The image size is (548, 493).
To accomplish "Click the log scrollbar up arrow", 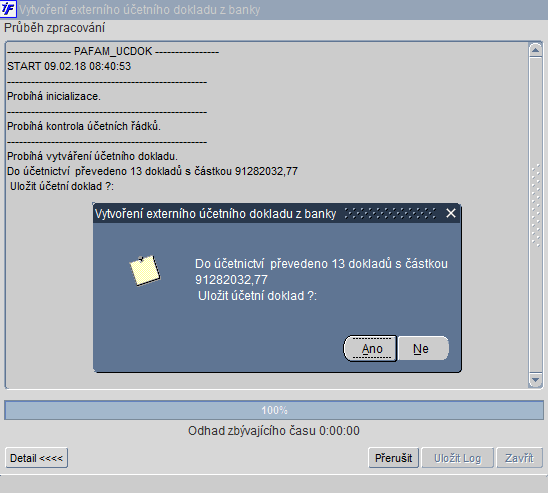I will pyautogui.click(x=535, y=51).
